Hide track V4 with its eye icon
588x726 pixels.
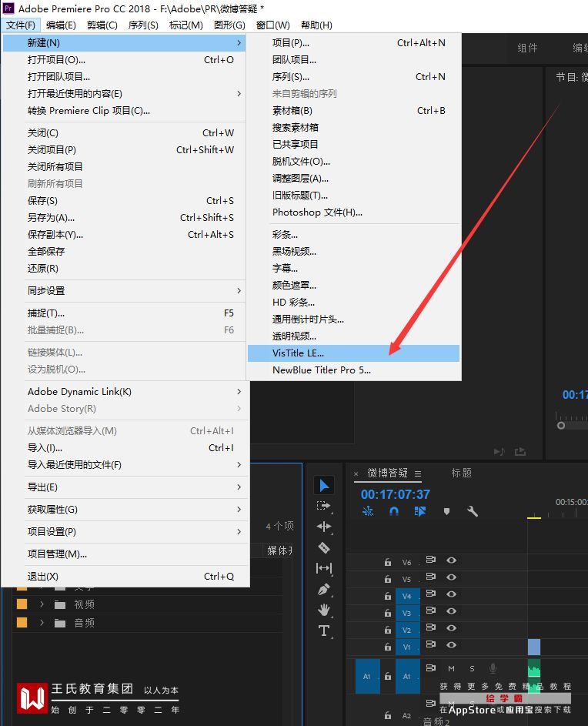pyautogui.click(x=452, y=594)
